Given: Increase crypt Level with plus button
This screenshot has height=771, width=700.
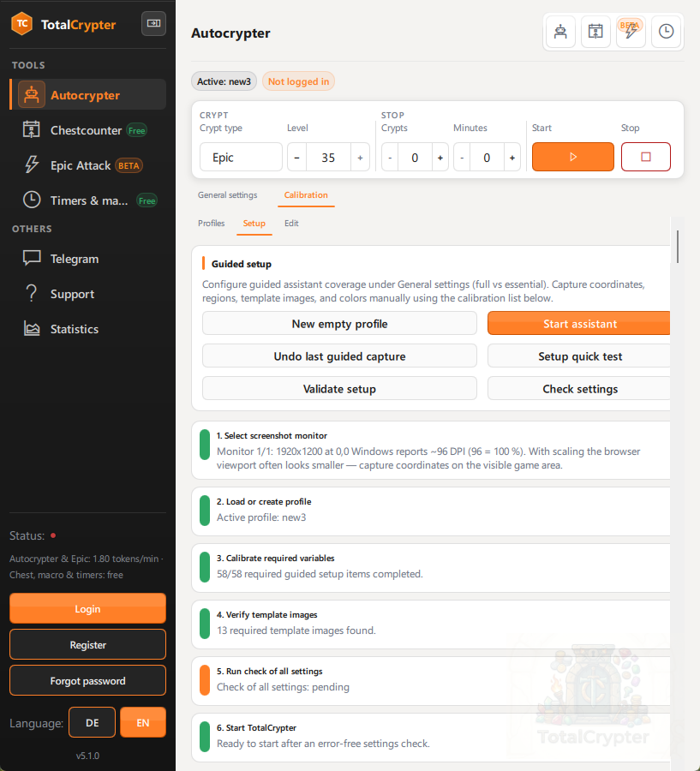Looking at the screenshot, I should click(360, 158).
